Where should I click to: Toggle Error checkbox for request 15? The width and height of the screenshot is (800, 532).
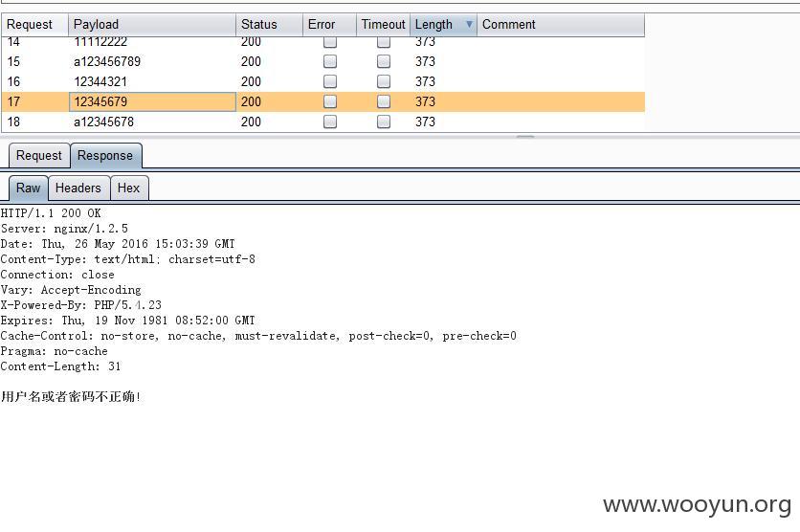coord(330,62)
